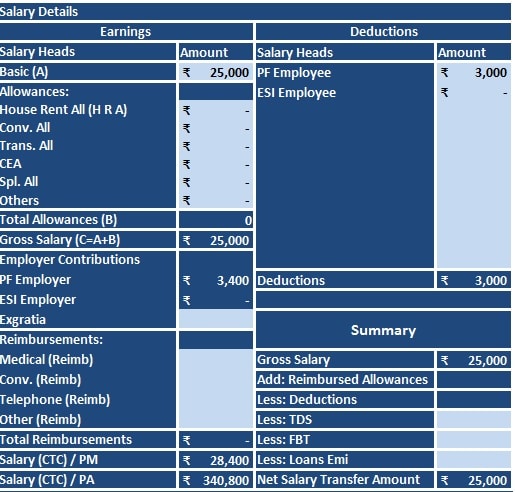Click the Earnings section header
The image size is (515, 492).
(126, 32)
